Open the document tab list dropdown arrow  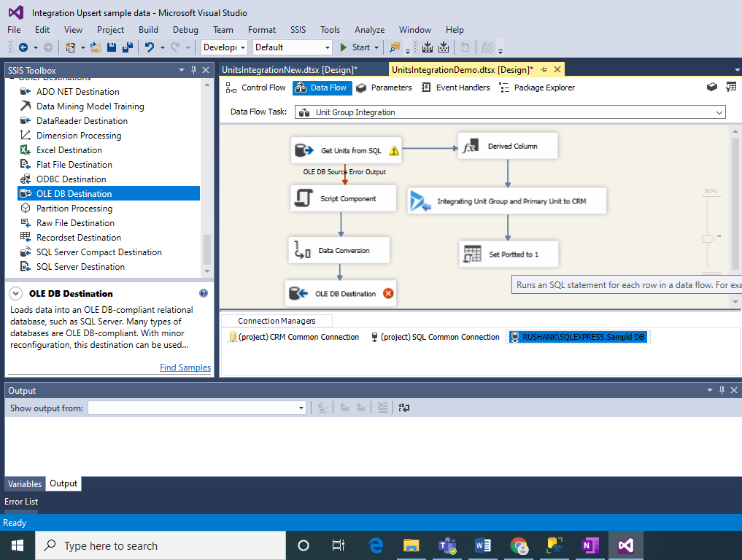pos(738,70)
